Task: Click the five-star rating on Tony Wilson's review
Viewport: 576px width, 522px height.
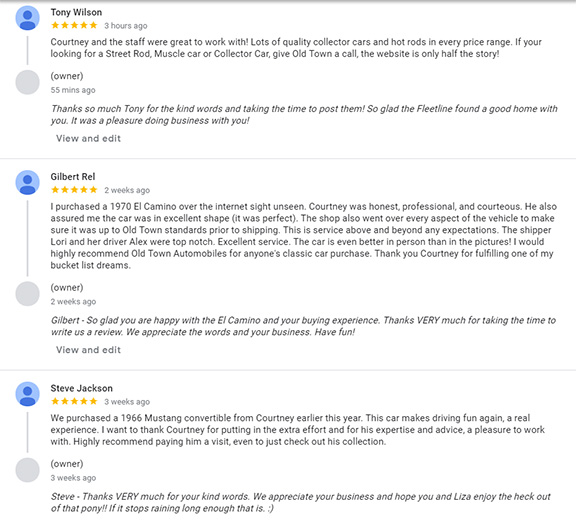Action: (74, 25)
